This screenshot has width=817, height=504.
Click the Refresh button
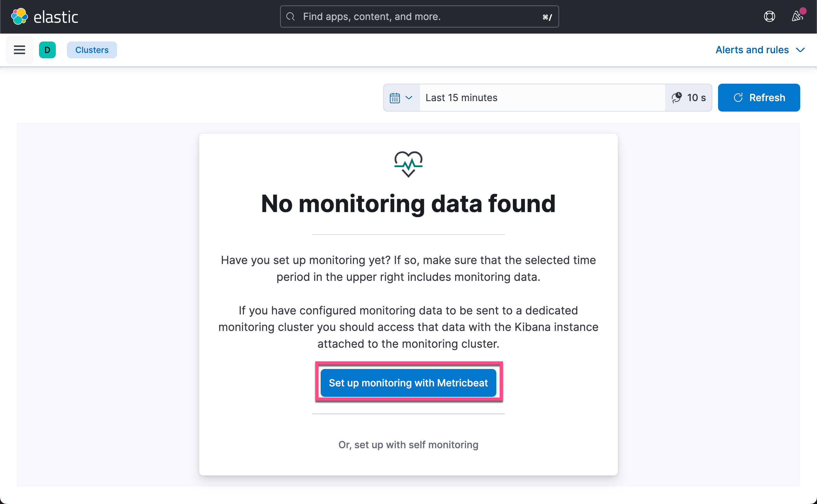click(x=759, y=98)
